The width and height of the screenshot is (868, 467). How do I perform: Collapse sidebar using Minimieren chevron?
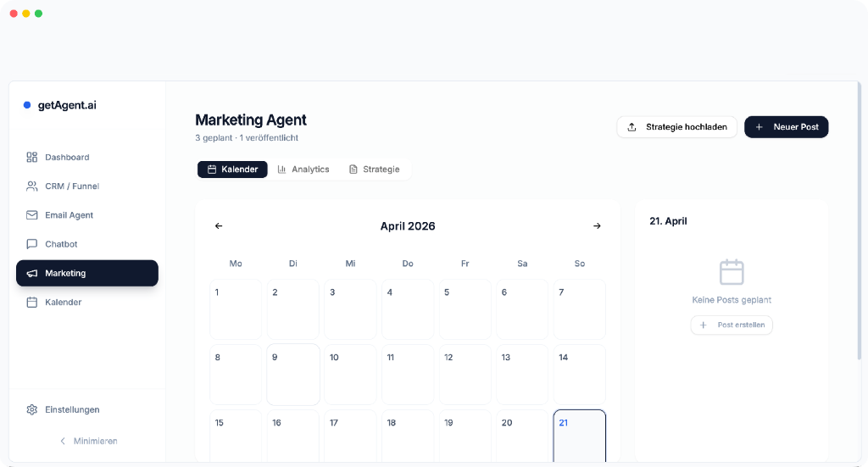coord(63,441)
